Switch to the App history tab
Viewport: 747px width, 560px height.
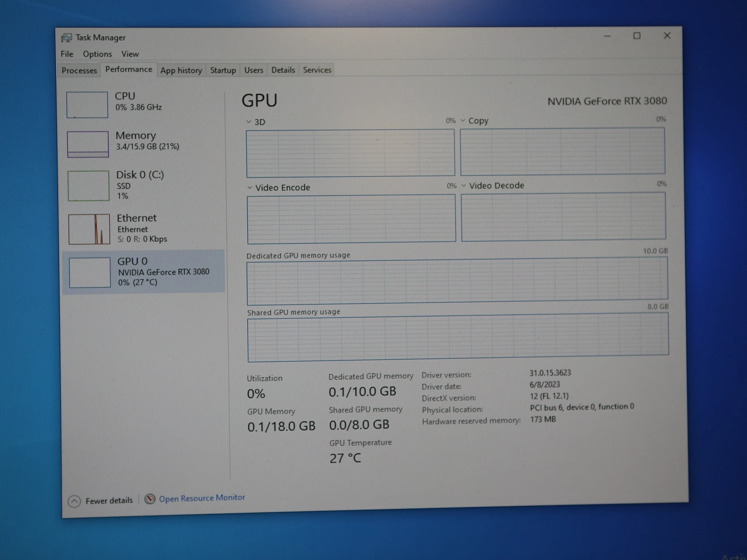click(x=181, y=70)
